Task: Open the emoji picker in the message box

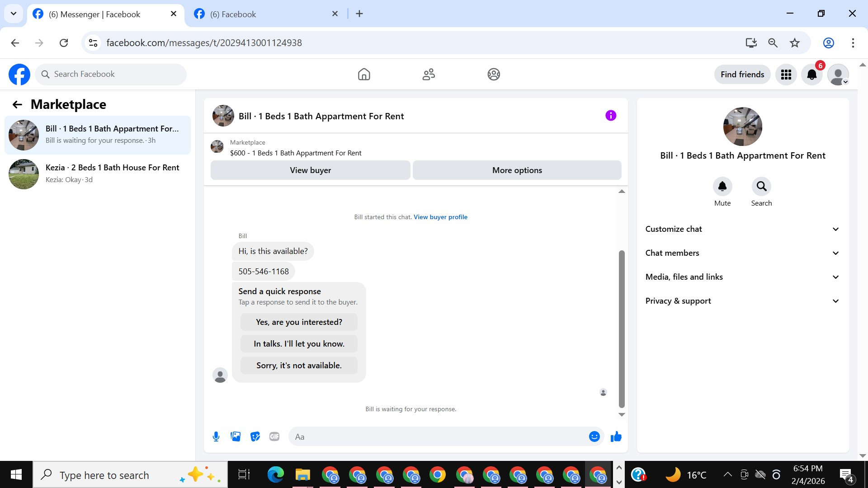Action: (x=594, y=436)
